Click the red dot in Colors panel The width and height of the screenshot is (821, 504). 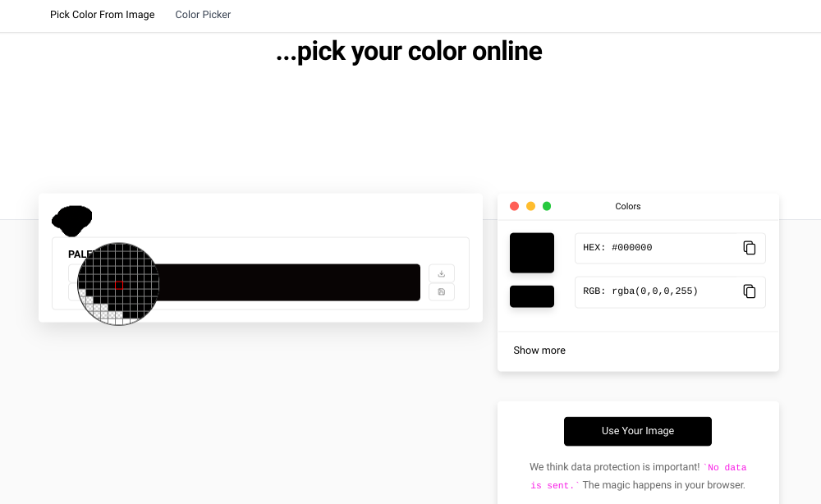[515, 206]
